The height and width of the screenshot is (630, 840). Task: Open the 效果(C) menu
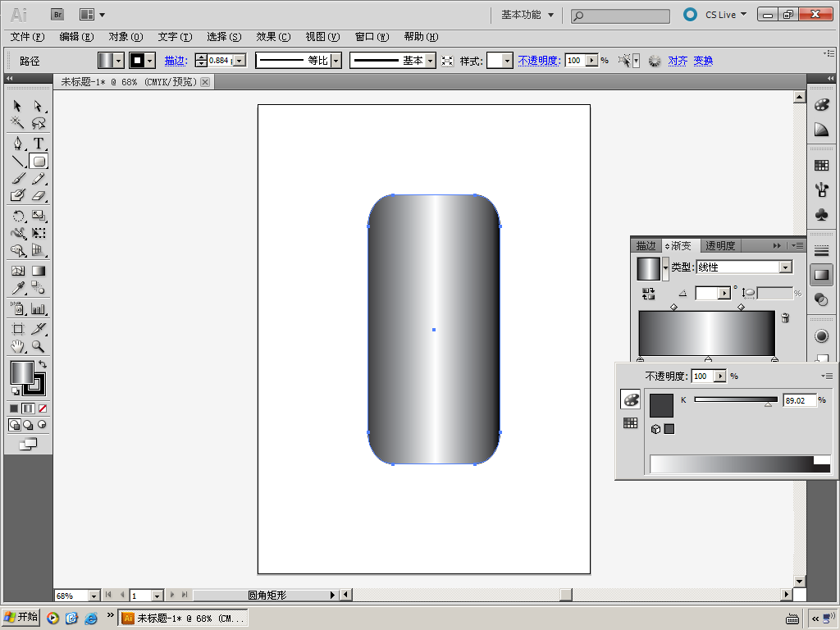pyautogui.click(x=273, y=37)
